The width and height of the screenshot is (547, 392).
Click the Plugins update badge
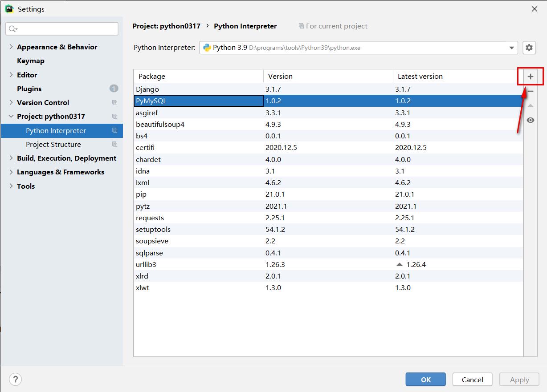pyautogui.click(x=114, y=89)
